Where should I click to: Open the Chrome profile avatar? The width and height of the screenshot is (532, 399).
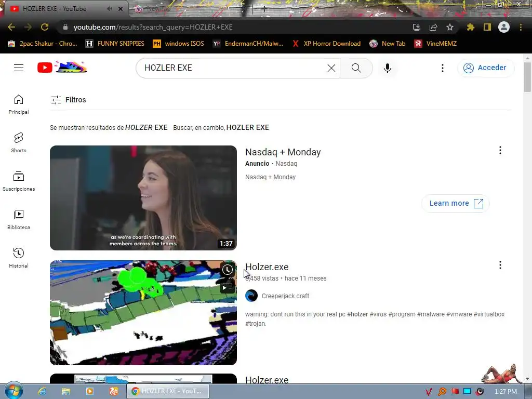coord(504,27)
